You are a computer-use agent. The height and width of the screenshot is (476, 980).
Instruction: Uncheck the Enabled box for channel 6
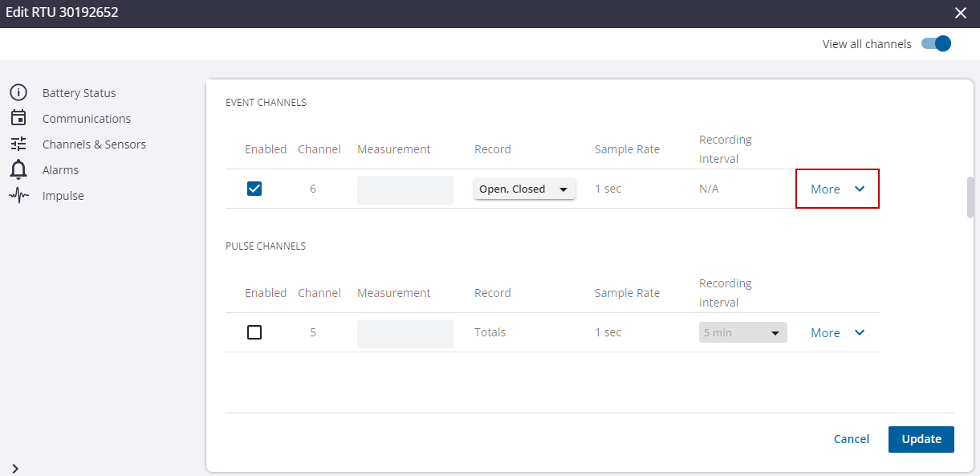pos(254,189)
